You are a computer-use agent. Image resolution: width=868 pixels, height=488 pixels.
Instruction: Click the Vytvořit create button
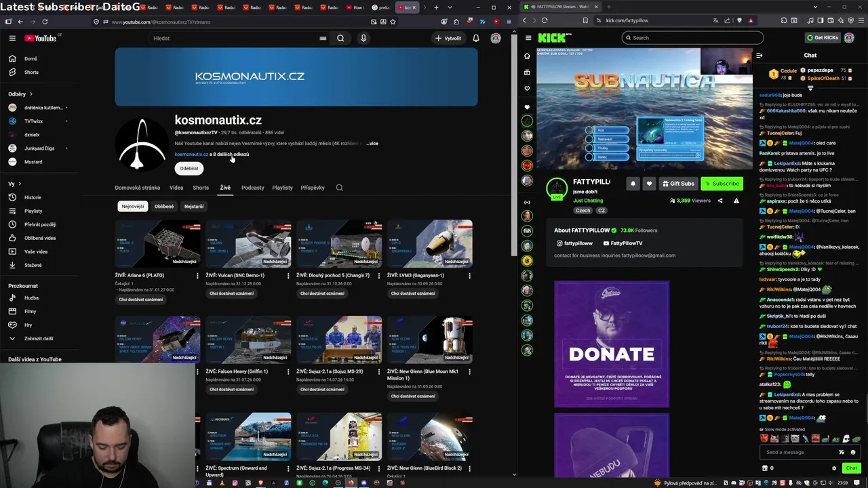point(448,38)
